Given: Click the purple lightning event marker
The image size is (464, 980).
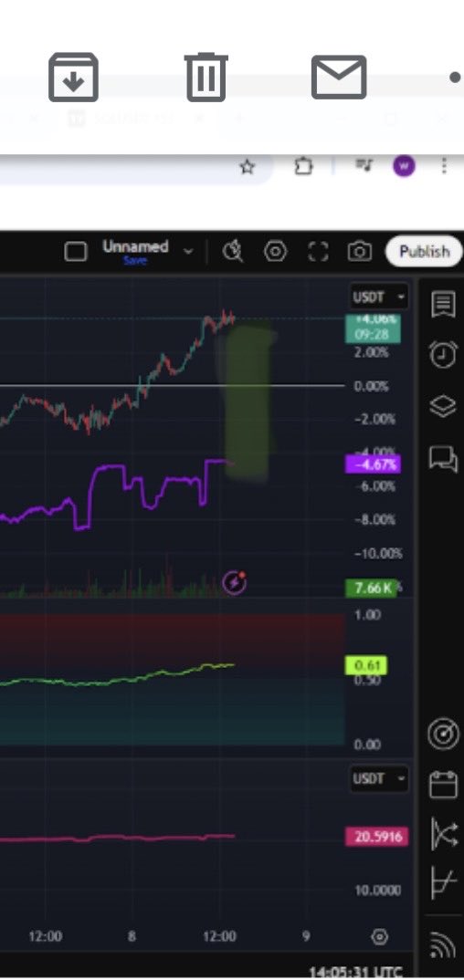Looking at the screenshot, I should pos(235,582).
